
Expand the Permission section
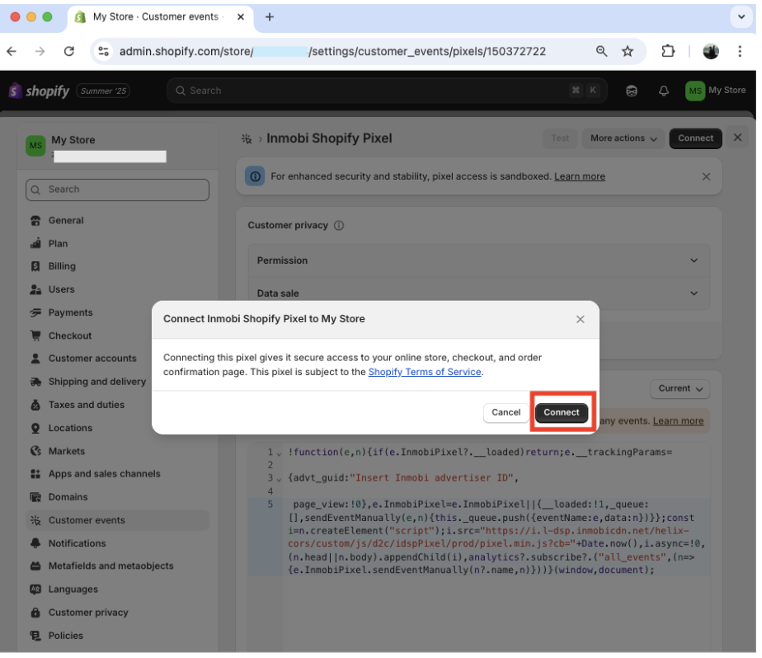point(479,261)
